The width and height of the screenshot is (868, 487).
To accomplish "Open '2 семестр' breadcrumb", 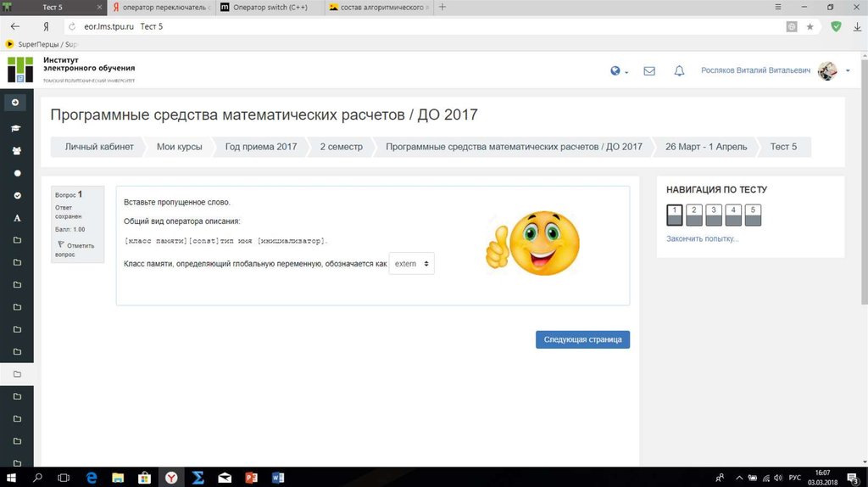I will tap(341, 147).
